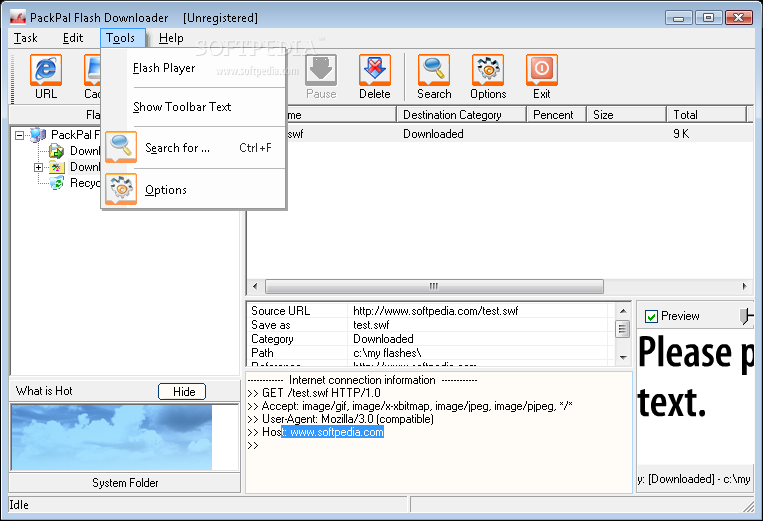Image resolution: width=763 pixels, height=521 pixels.
Task: Click the Delete toolbar icon
Action: (x=375, y=70)
